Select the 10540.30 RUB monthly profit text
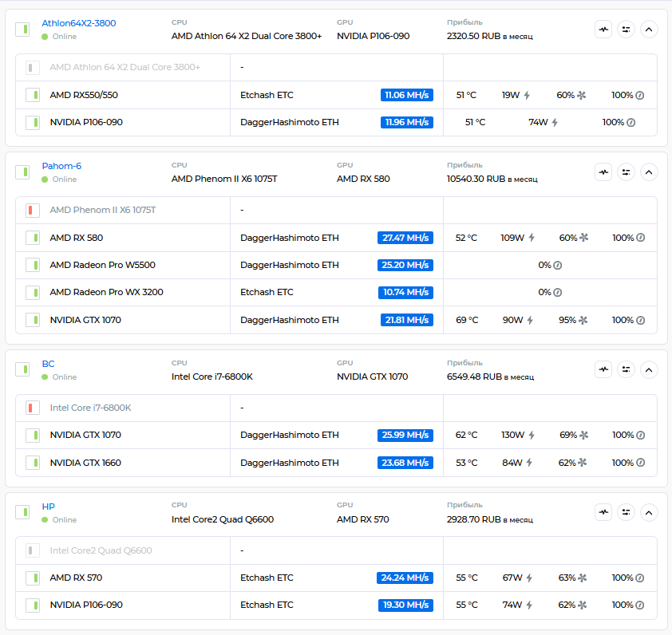 (x=492, y=179)
